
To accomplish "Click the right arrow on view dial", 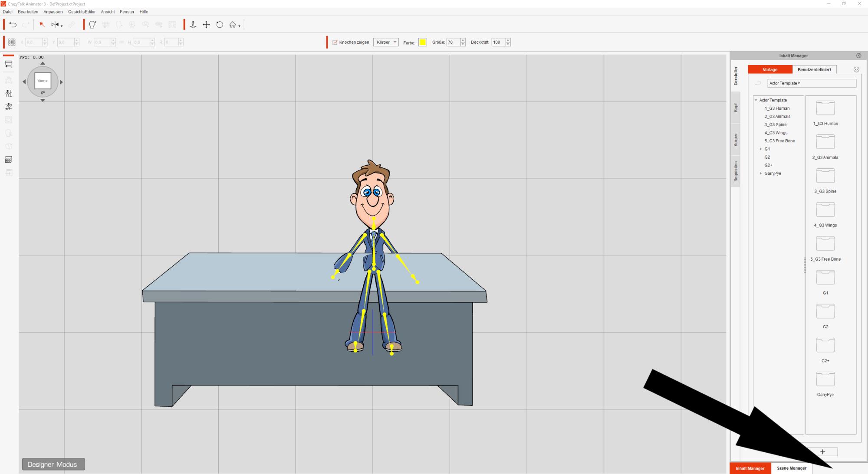I will [61, 82].
